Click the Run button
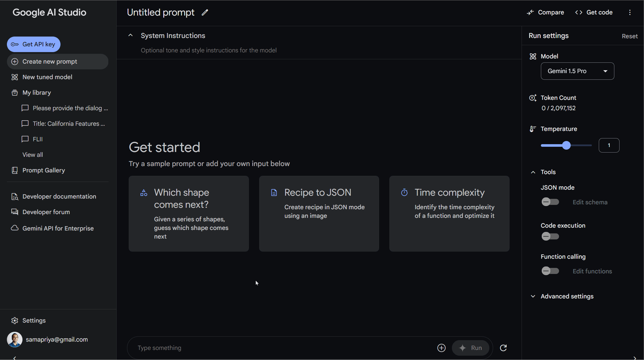644x360 pixels. coord(471,348)
